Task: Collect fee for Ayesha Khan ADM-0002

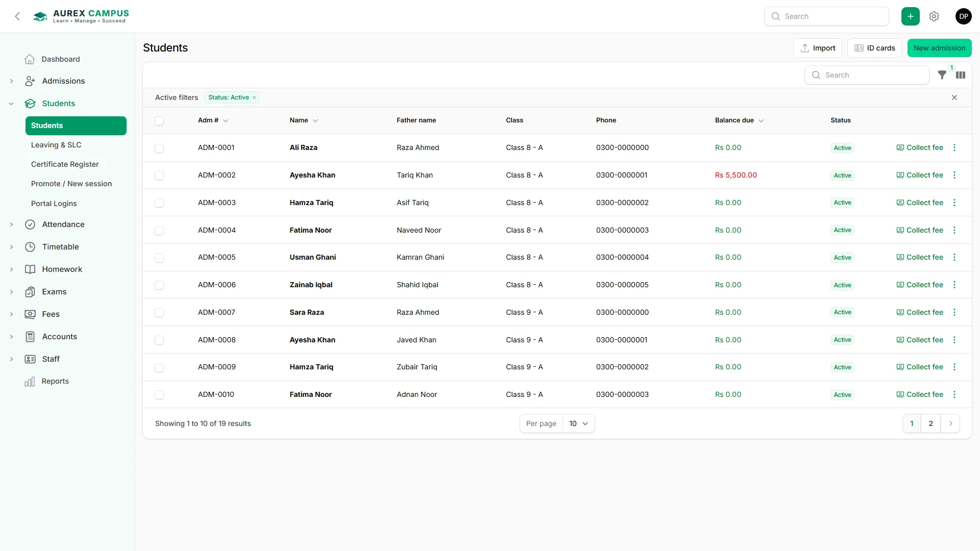Action: (920, 175)
